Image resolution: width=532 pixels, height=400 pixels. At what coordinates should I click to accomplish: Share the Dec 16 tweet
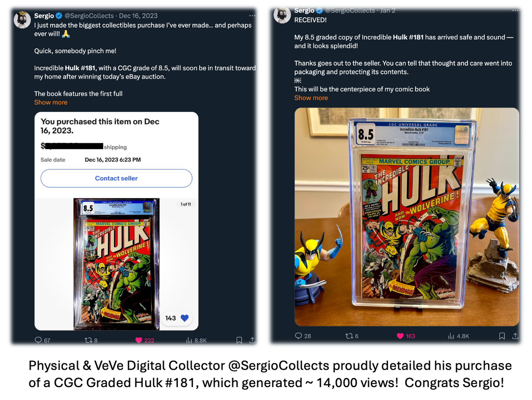tap(252, 340)
